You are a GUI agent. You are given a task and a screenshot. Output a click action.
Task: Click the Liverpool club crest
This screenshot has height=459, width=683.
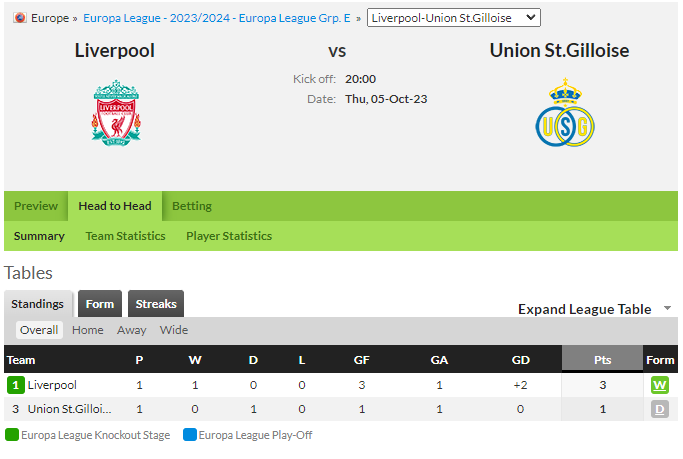tap(116, 113)
